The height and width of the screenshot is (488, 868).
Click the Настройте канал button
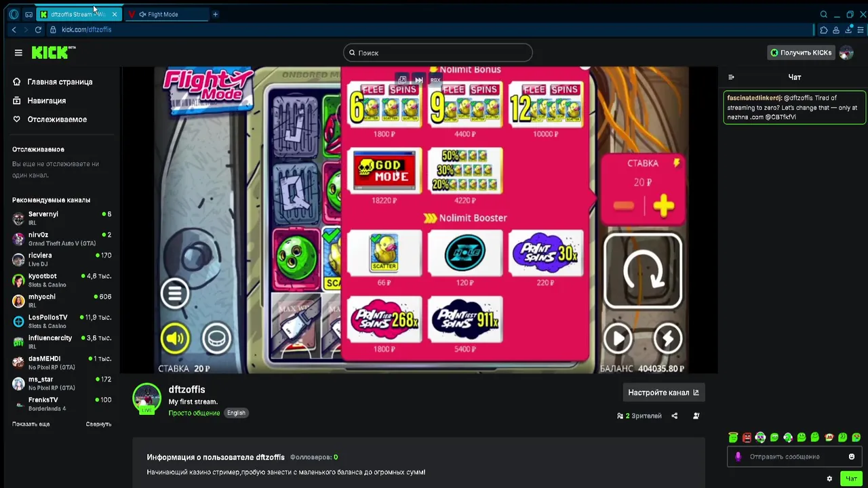[x=663, y=392]
